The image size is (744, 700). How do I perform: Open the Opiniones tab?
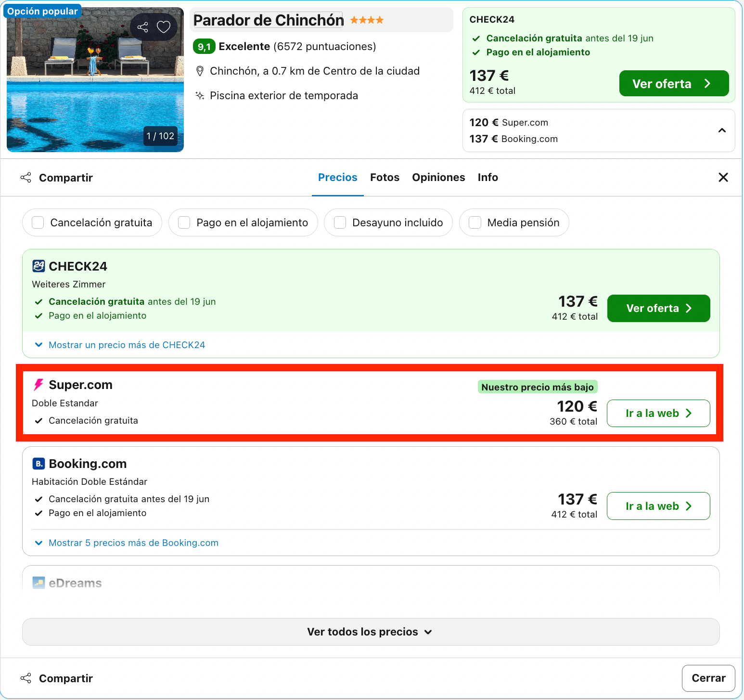coord(438,178)
